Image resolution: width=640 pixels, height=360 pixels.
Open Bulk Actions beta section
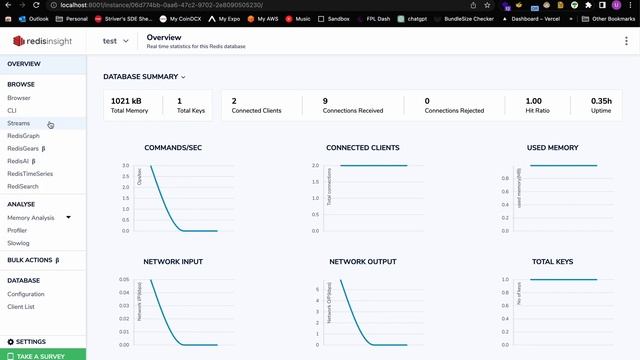pyautogui.click(x=33, y=260)
